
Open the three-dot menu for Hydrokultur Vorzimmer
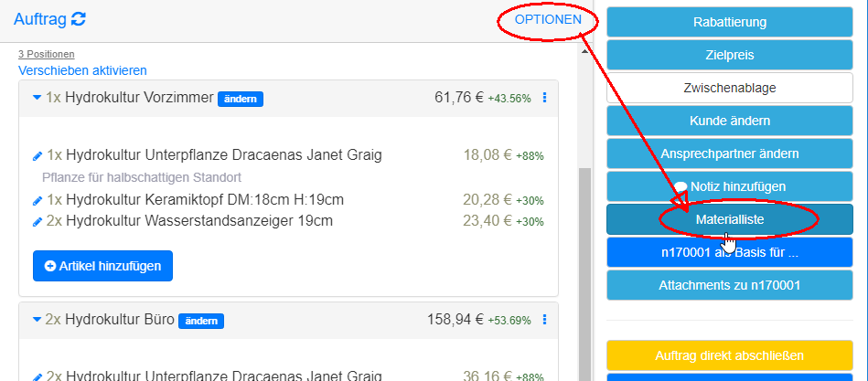(544, 98)
